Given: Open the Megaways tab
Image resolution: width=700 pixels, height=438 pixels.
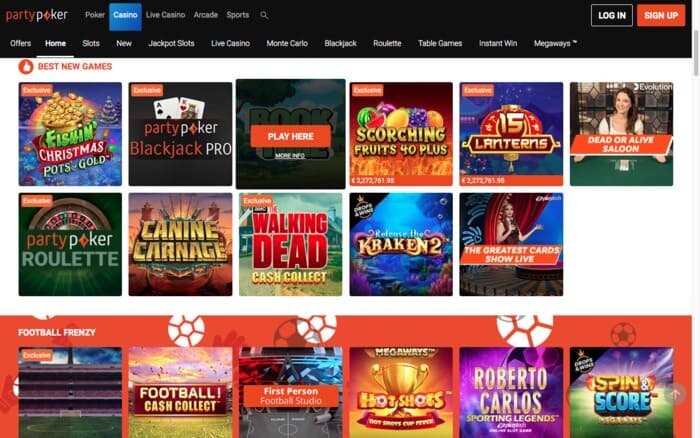Looking at the screenshot, I should click(555, 43).
